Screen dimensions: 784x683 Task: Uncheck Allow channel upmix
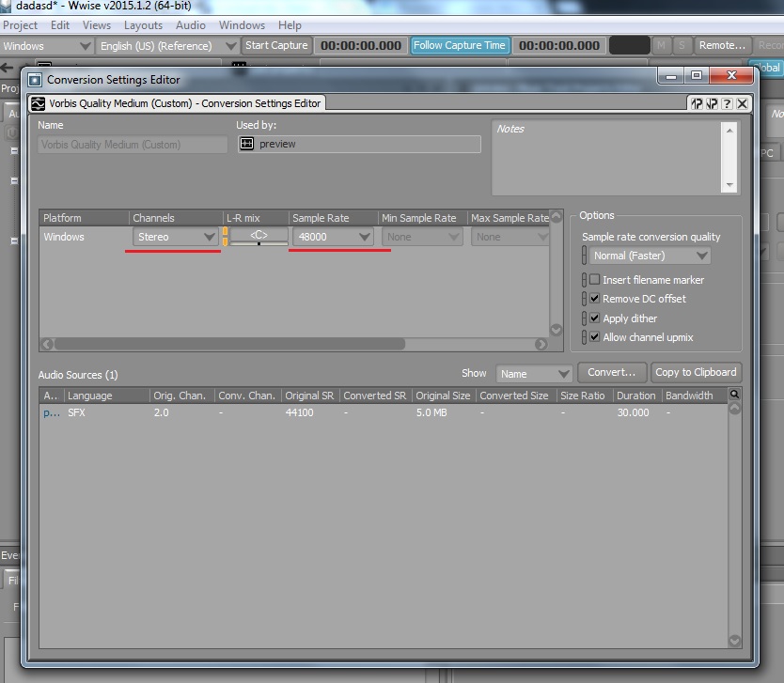594,336
